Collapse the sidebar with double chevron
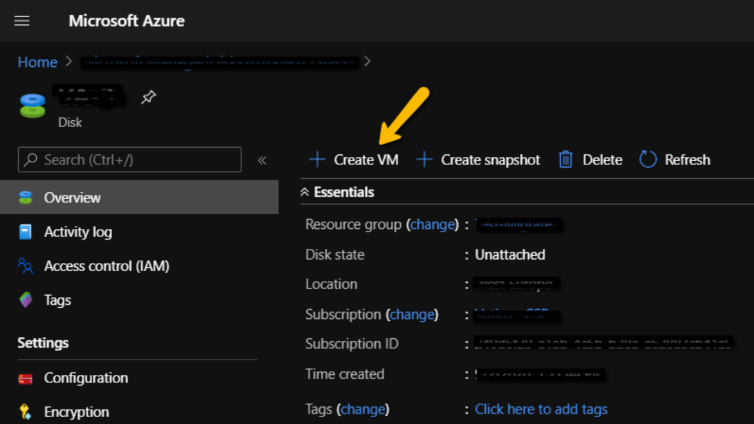 click(262, 160)
